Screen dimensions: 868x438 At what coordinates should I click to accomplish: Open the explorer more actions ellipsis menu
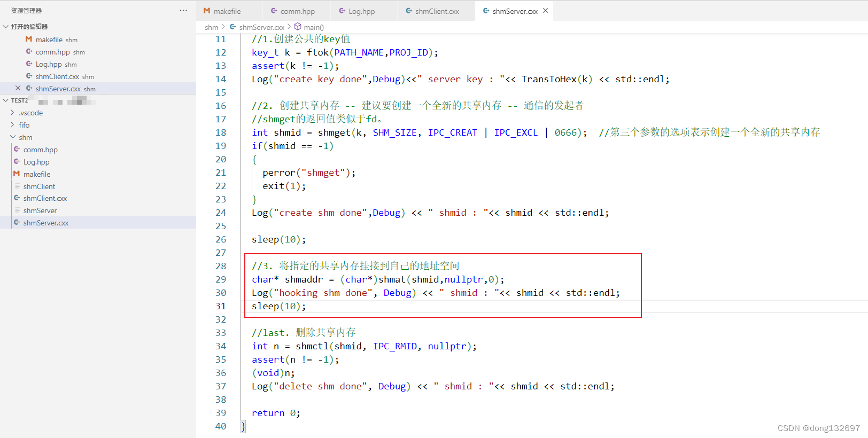pos(183,11)
